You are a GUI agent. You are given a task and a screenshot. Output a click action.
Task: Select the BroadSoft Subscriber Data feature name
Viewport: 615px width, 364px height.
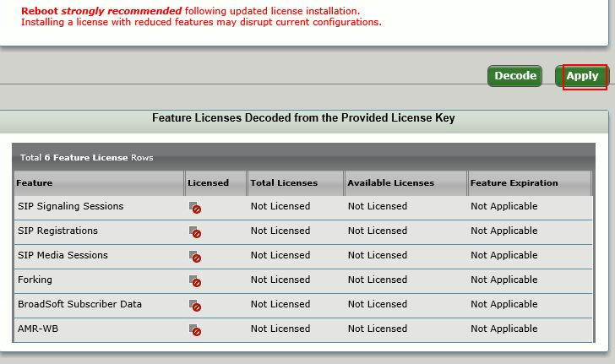pos(79,304)
